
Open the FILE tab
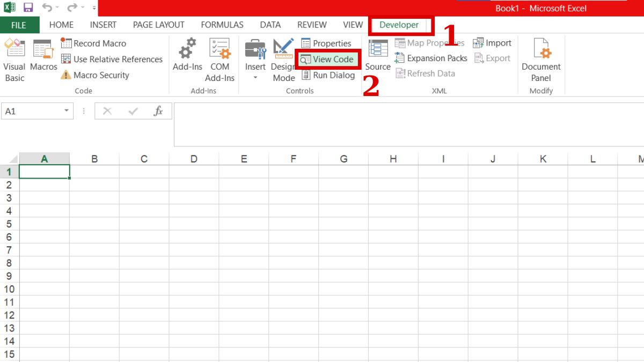pyautogui.click(x=19, y=25)
